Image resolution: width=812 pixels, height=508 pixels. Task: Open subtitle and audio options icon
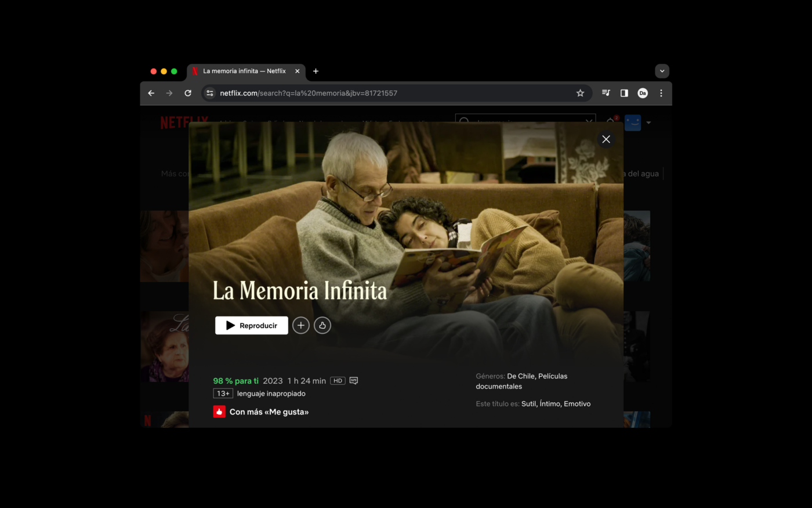(x=353, y=380)
